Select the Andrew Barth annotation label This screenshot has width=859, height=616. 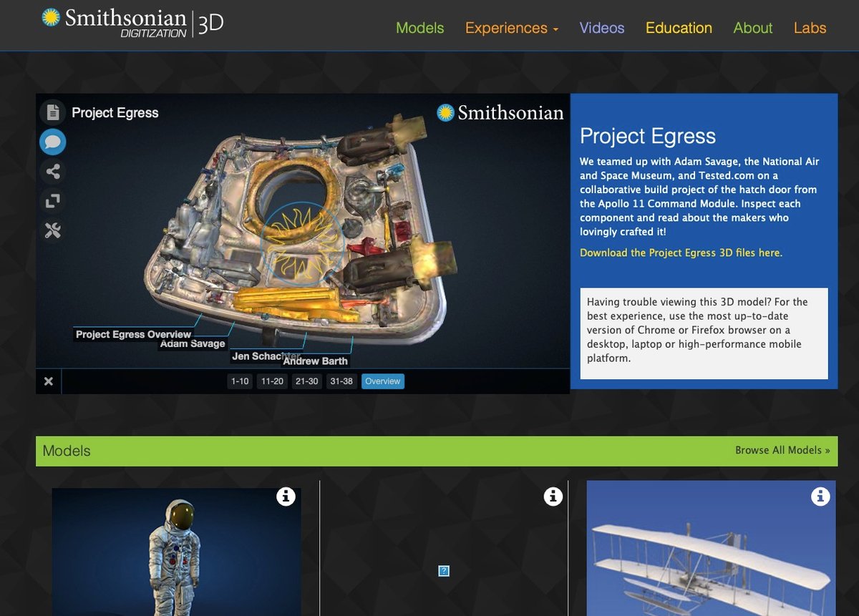(316, 361)
